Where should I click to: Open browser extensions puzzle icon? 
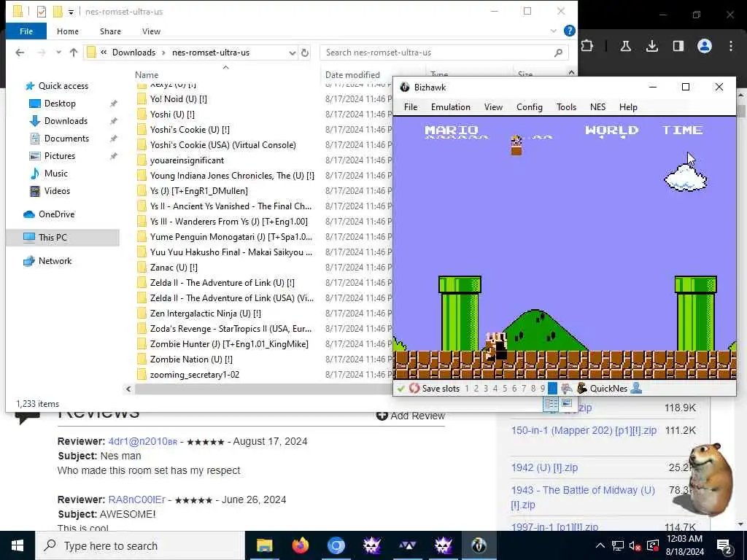click(587, 46)
